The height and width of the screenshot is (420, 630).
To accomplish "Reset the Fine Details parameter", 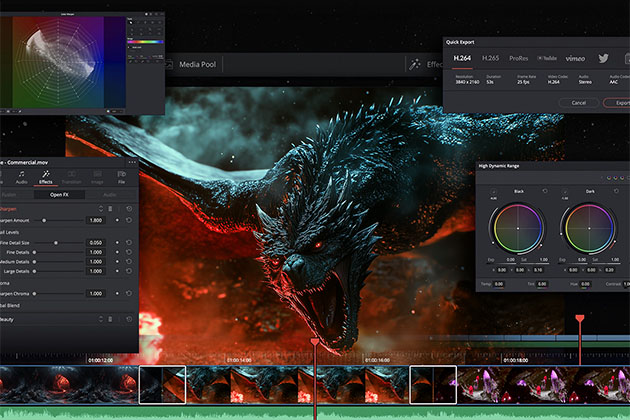I will [x=129, y=252].
